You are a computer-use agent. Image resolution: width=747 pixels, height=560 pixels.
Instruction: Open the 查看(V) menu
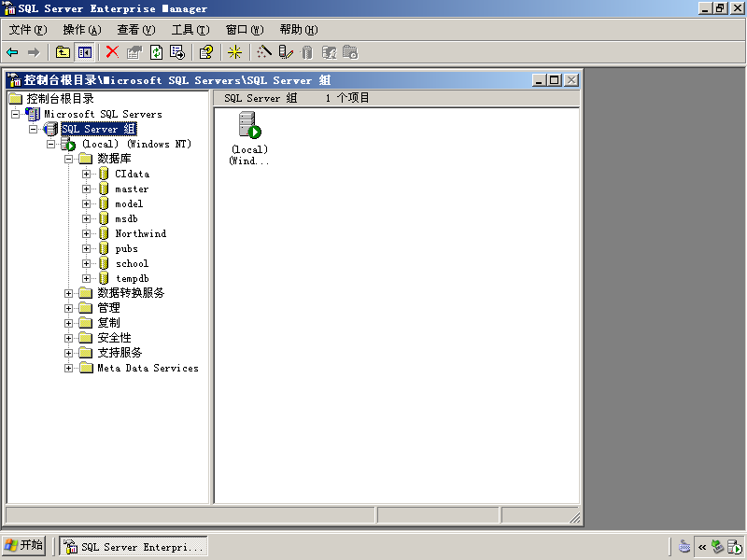coord(136,30)
